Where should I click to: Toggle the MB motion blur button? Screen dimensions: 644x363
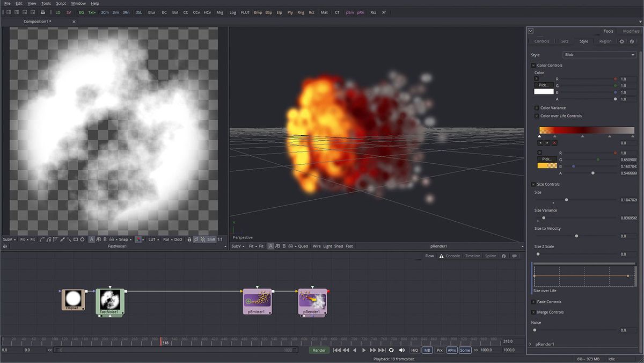click(x=427, y=350)
